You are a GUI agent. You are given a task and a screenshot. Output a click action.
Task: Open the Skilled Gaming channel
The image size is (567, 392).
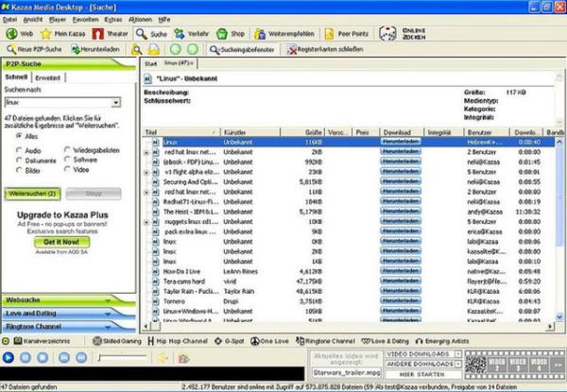coord(117,341)
